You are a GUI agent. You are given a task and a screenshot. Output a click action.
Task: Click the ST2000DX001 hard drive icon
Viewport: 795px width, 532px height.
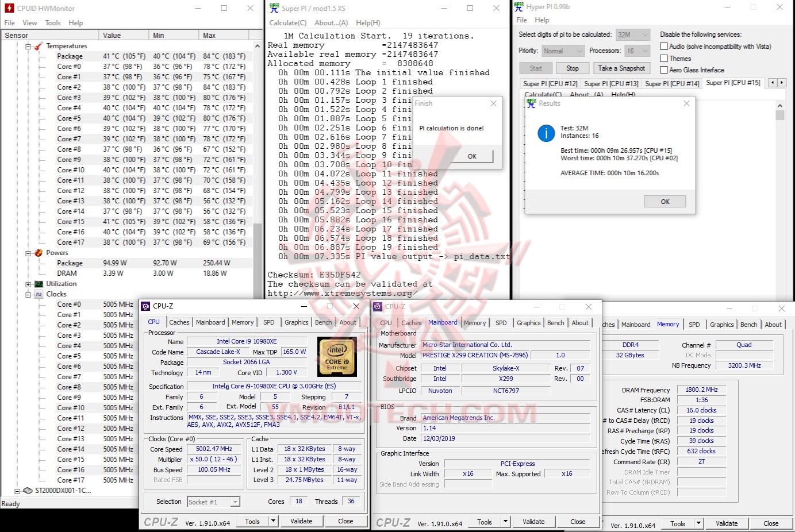pos(28,491)
